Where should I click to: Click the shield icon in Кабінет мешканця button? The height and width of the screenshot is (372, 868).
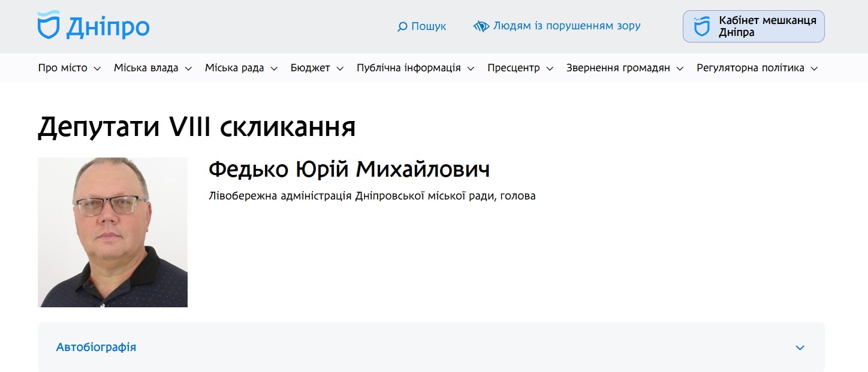click(x=701, y=26)
